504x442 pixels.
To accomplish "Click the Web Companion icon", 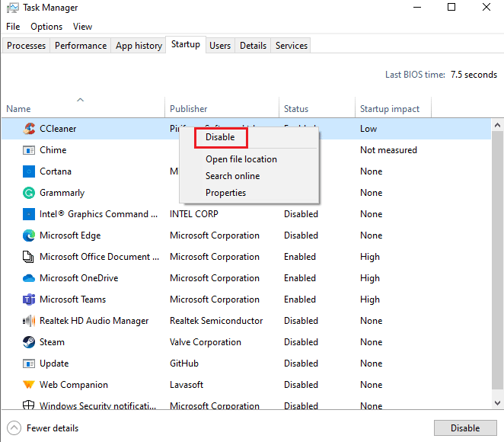I will (x=29, y=385).
